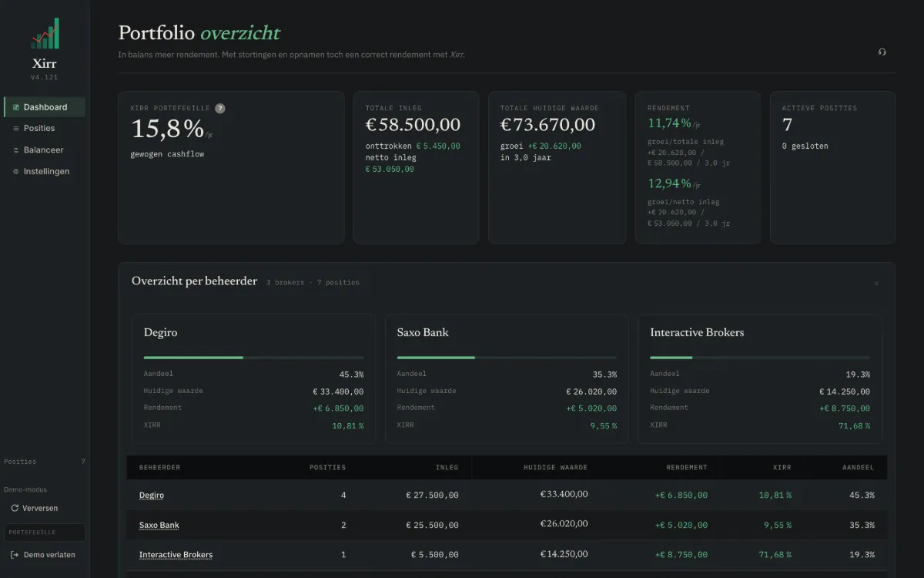Click the Posities column header
The height and width of the screenshot is (578, 924).
pyautogui.click(x=328, y=468)
